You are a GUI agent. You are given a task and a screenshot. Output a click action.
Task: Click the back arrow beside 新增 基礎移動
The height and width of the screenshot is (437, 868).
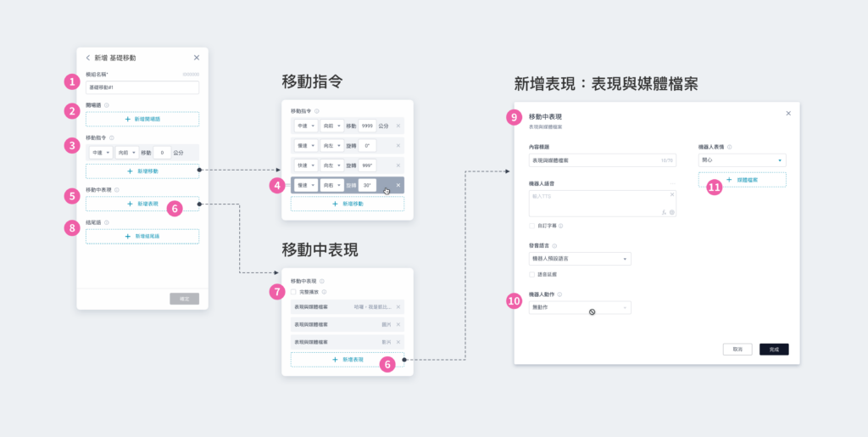pyautogui.click(x=87, y=58)
